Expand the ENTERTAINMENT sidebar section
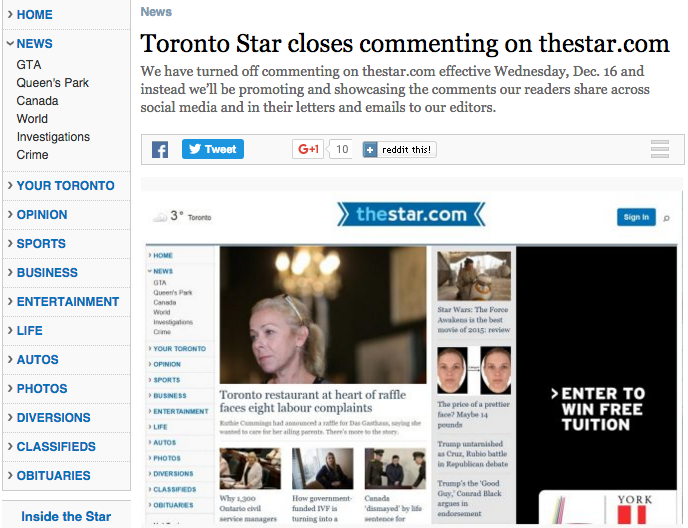Screen dimensions: 688x528 [x=63, y=302]
